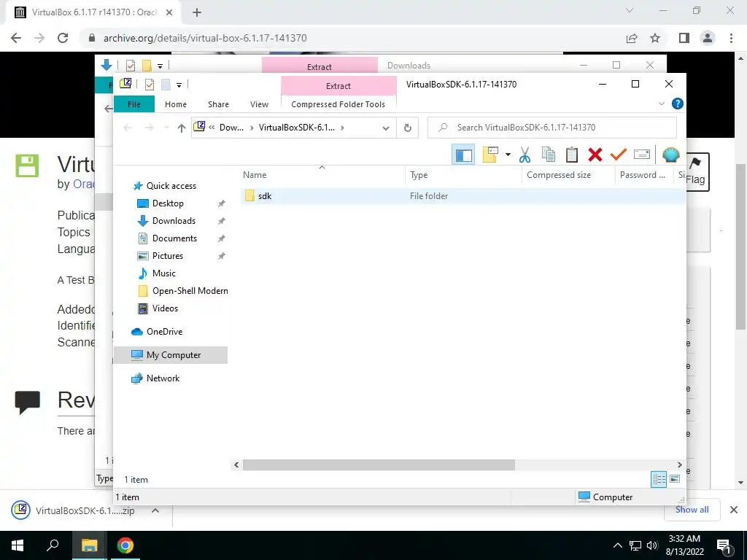Click the Extract tab in VirtualBoxSDK window

[338, 86]
